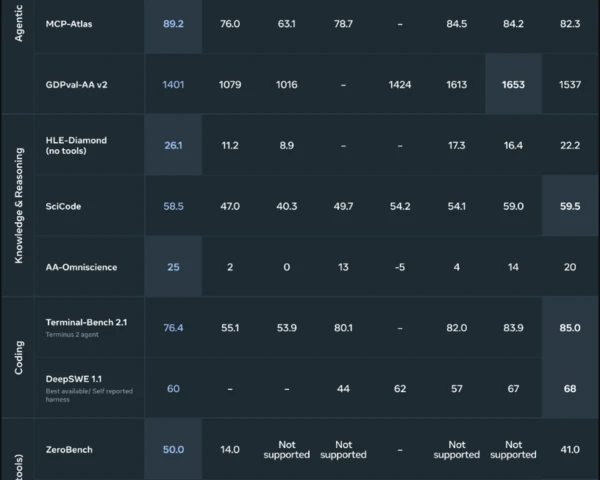This screenshot has height=480, width=600.
Task: Click the AA-Omniscience row label
Action: [81, 267]
